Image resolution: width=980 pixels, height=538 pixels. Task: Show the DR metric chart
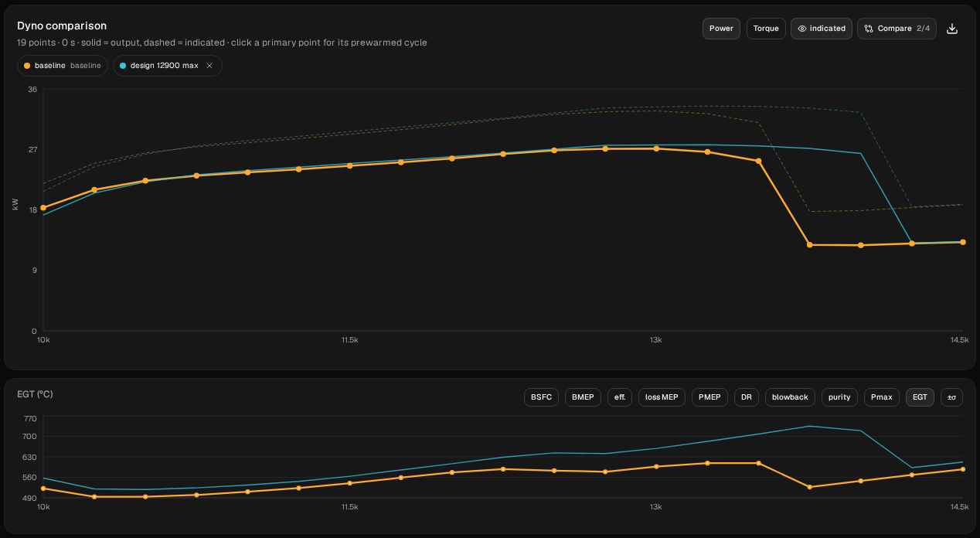tap(747, 397)
